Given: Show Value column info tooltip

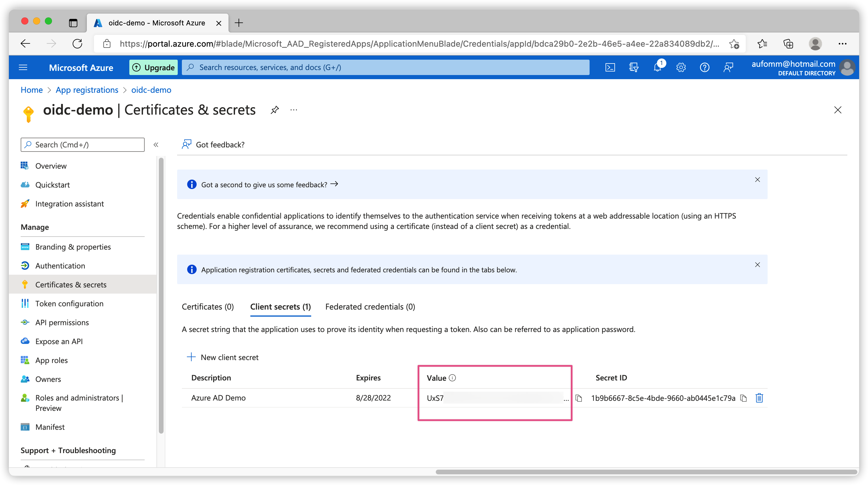Looking at the screenshot, I should click(x=453, y=378).
